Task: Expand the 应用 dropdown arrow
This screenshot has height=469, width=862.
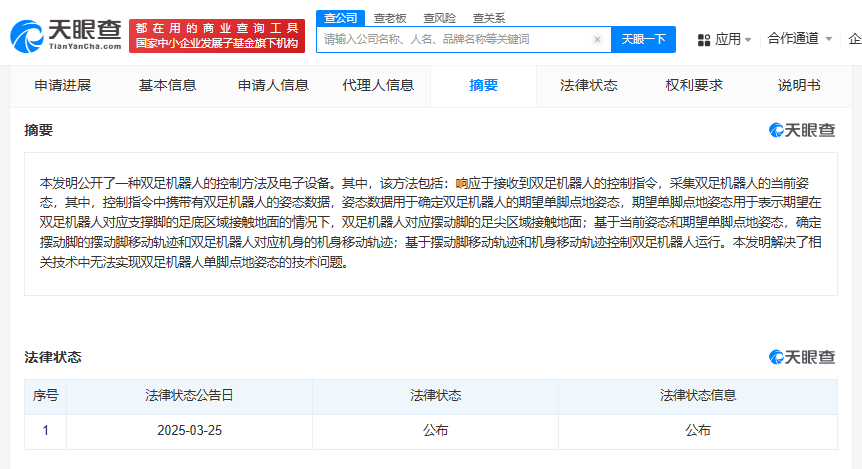Action: pyautogui.click(x=748, y=40)
